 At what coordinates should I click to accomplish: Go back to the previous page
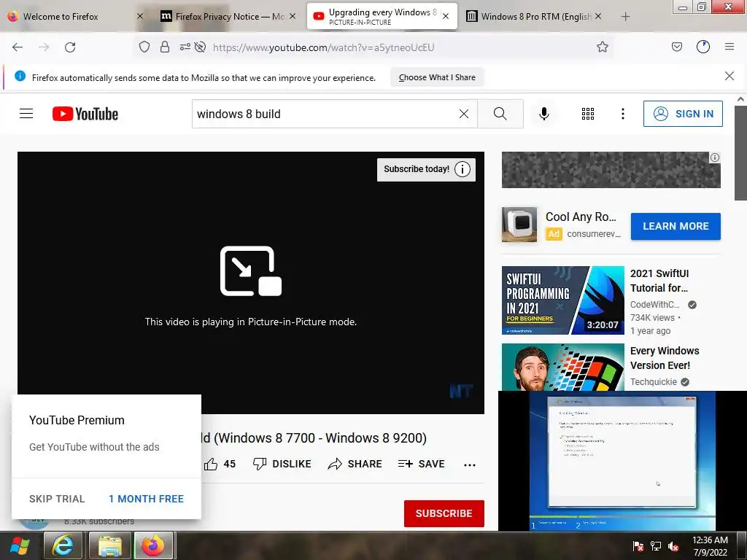(18, 47)
